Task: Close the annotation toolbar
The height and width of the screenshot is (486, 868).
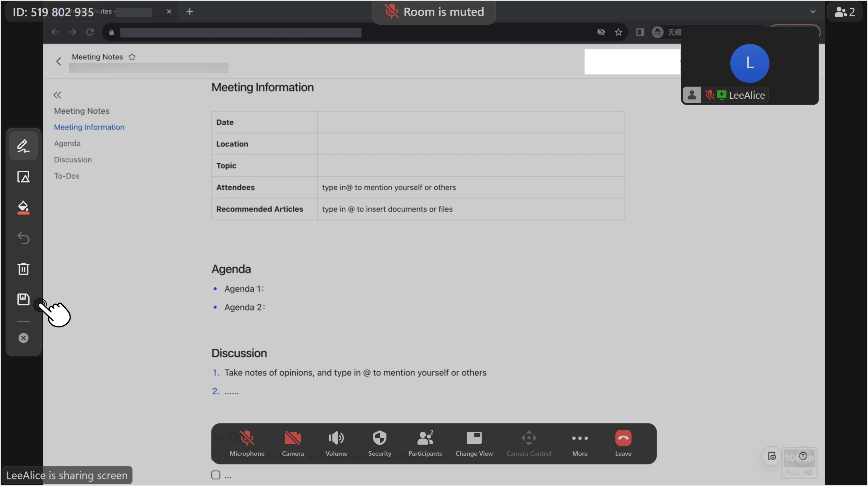Action: pos(23,338)
